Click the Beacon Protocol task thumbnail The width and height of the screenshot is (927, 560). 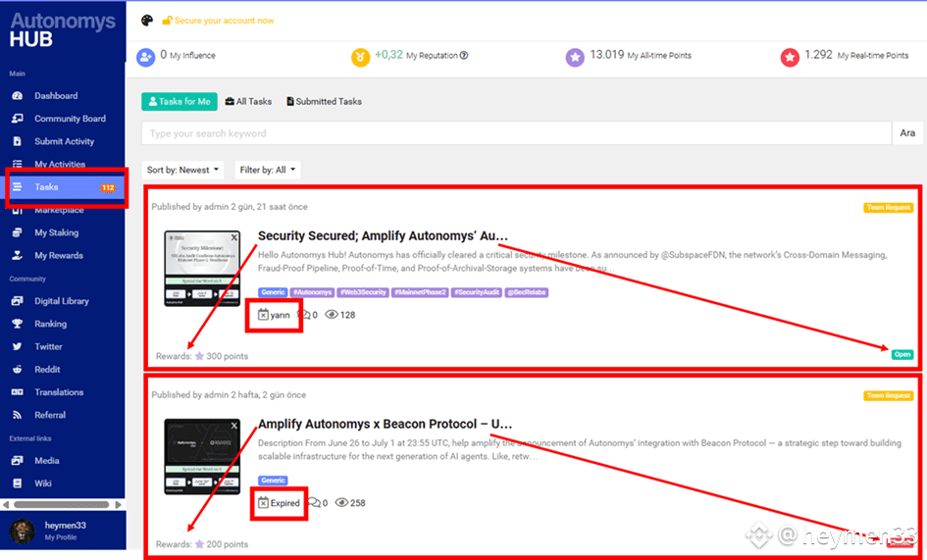click(x=202, y=456)
